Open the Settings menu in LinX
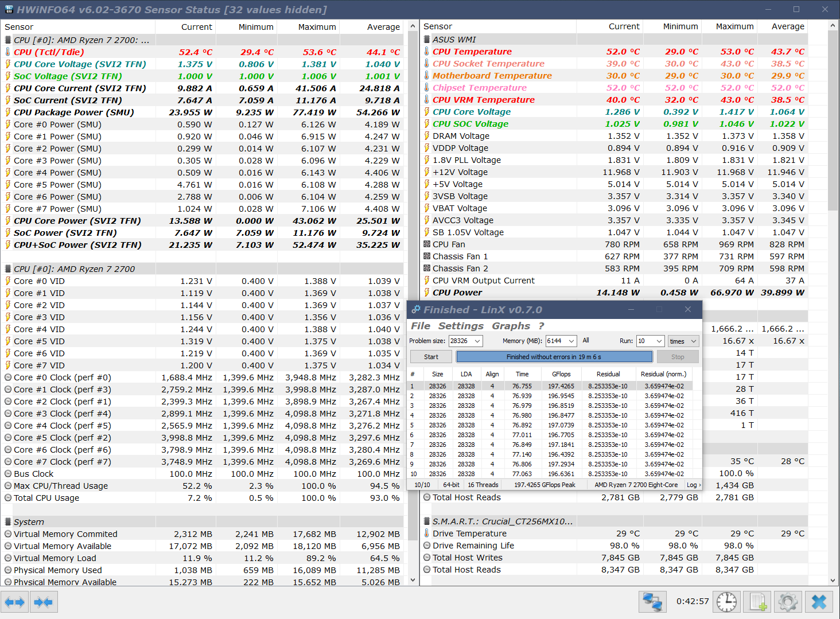Image resolution: width=840 pixels, height=619 pixels. pos(461,326)
